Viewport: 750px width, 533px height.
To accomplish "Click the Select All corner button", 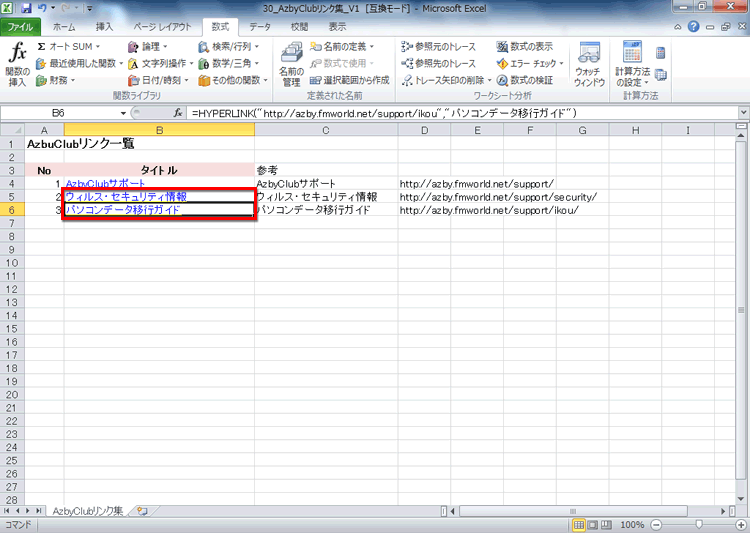I will click(12, 130).
